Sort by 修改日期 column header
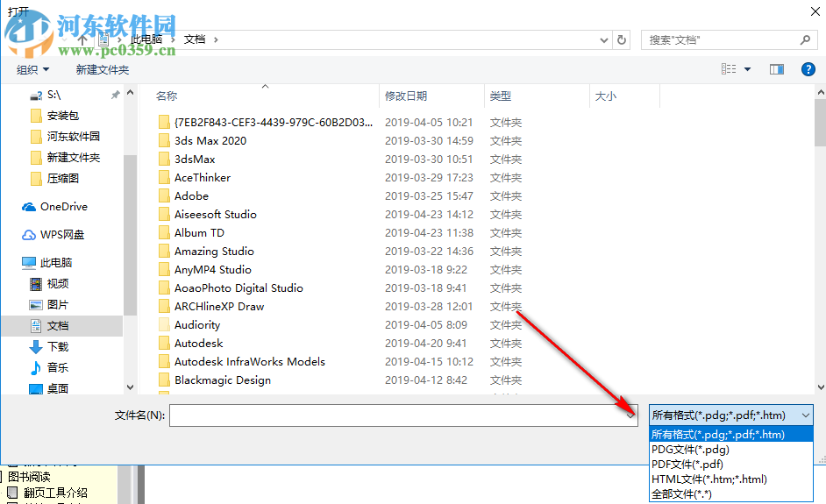 coord(406,96)
